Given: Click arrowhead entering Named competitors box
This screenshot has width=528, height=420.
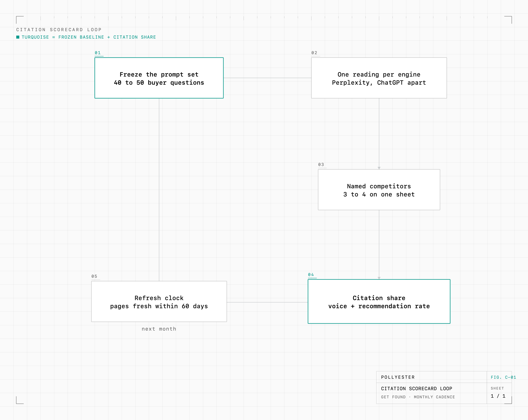Looking at the screenshot, I should point(379,168).
